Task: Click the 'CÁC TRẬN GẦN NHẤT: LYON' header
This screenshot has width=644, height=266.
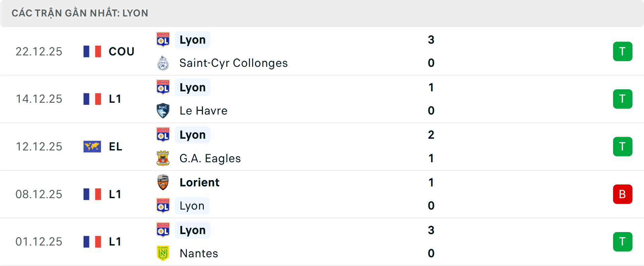Action: 80,13
